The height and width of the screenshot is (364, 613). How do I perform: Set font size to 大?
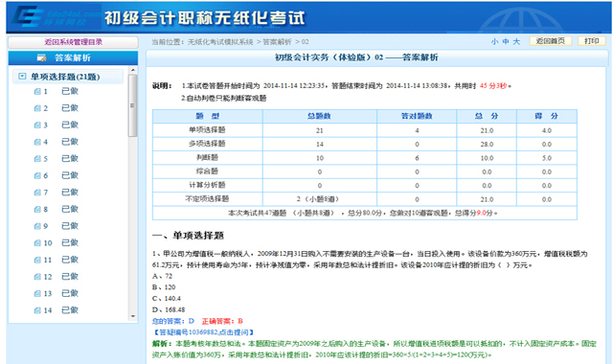[516, 41]
